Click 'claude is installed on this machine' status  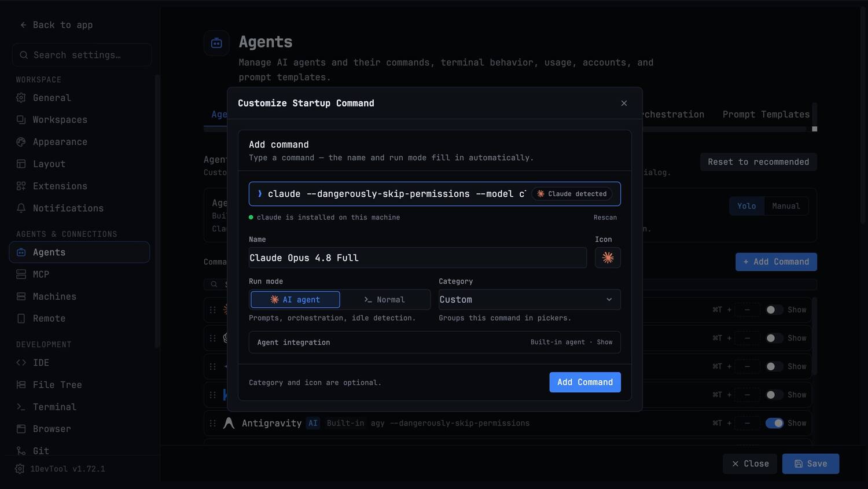(328, 218)
